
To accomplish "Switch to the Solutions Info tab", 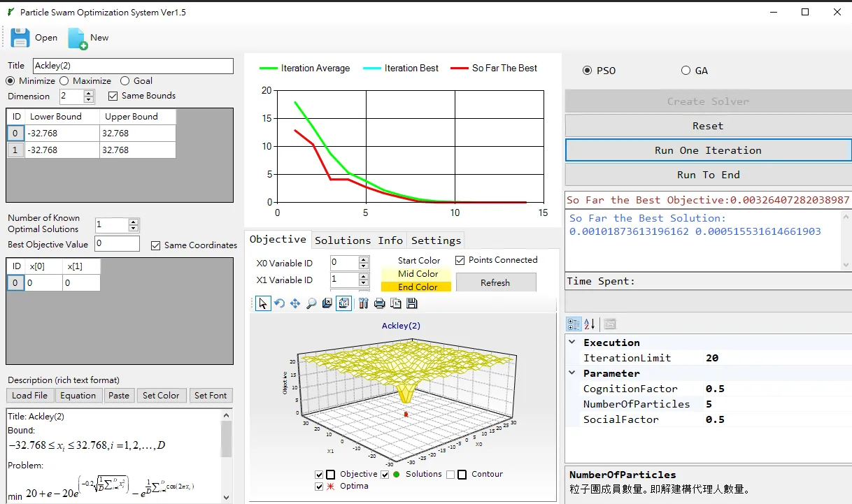I will [x=359, y=240].
